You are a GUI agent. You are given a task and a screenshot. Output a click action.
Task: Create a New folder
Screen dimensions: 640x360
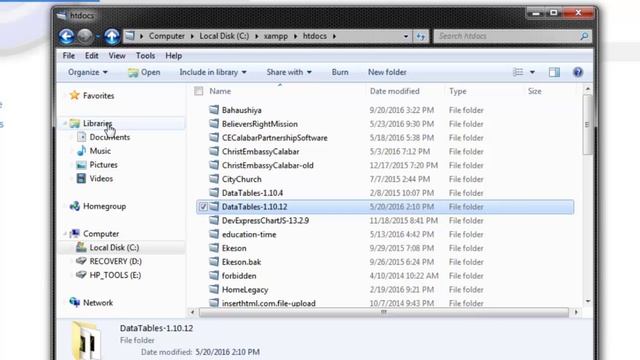coord(387,72)
